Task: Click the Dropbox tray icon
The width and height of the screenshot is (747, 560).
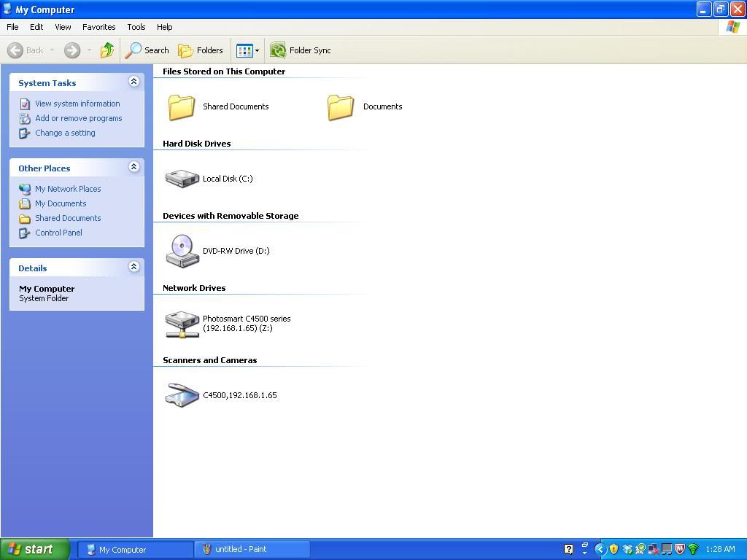Action: (627, 550)
